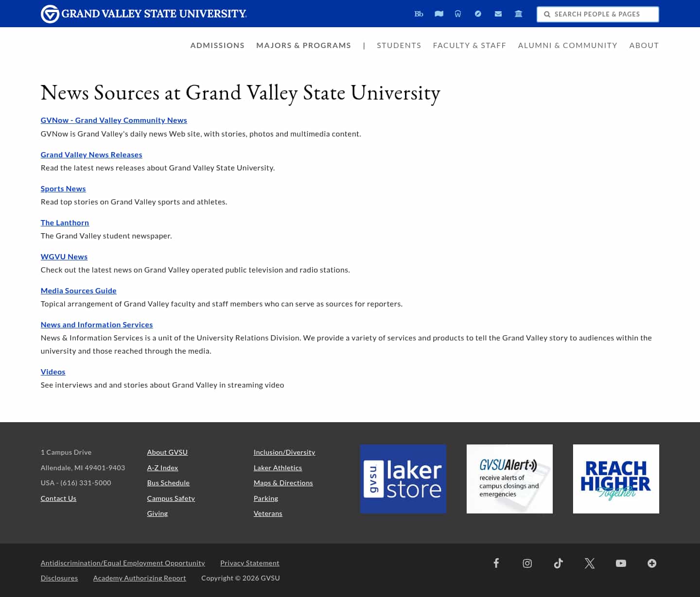Open the Laker Athletics link
Image resolution: width=700 pixels, height=597 pixels.
278,468
